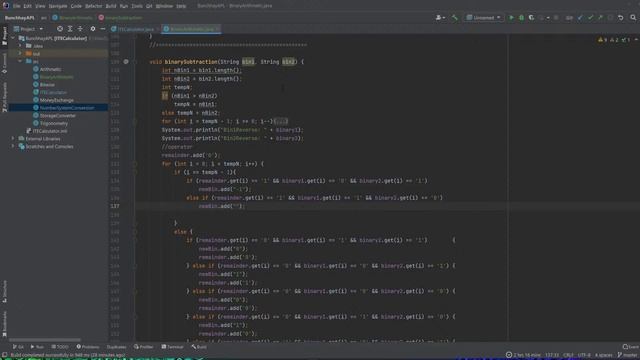The image size is (640, 360).
Task: Open the Git menu
Action: tap(149, 6)
